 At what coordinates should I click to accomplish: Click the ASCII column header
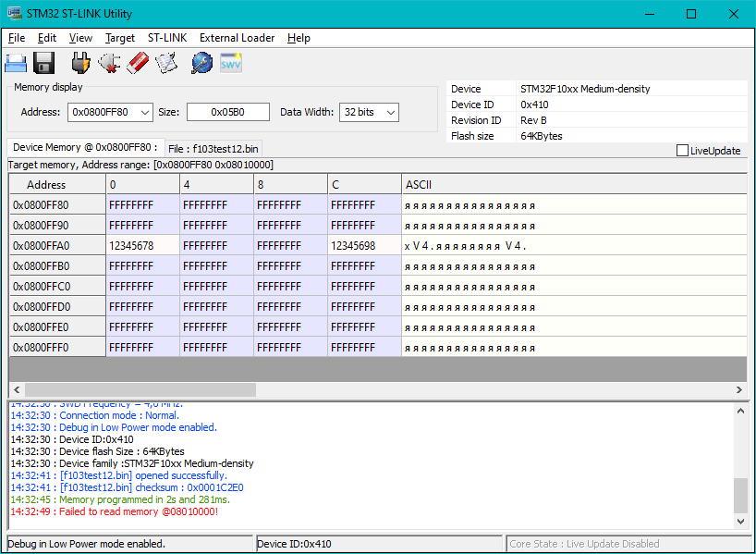coord(574,184)
